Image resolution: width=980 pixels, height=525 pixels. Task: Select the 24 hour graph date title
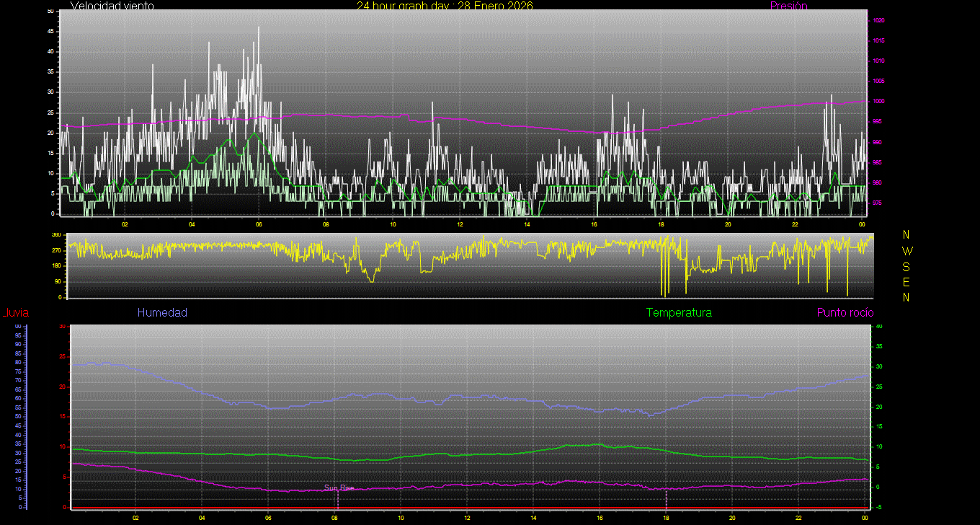(x=445, y=6)
